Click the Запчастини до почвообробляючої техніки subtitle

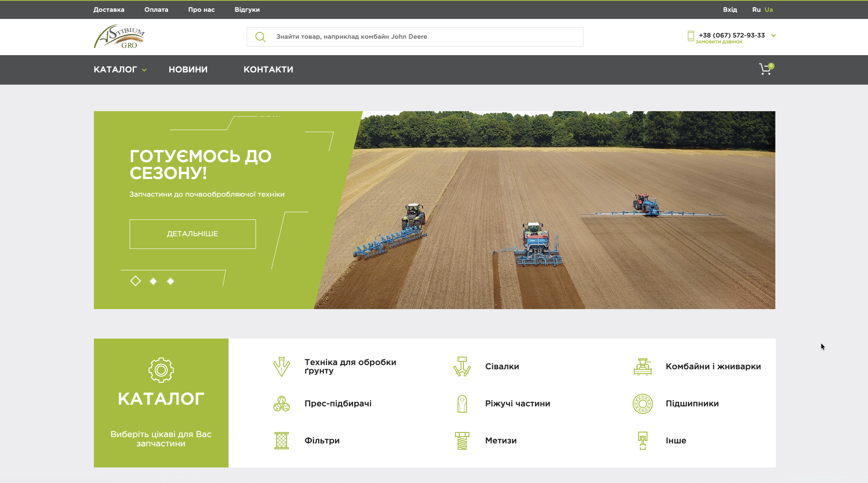207,195
